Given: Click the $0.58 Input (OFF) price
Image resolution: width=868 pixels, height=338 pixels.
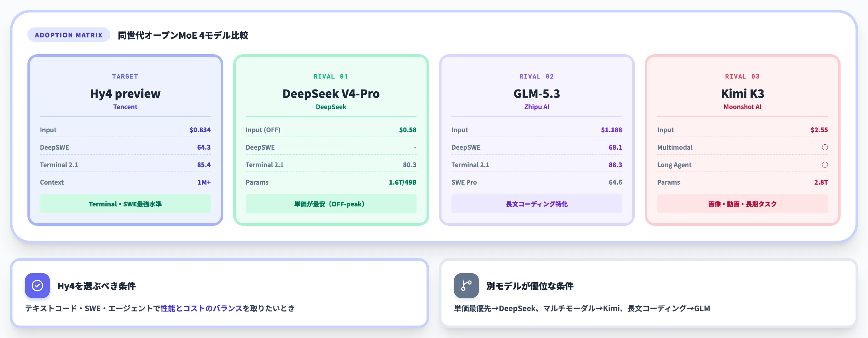Looking at the screenshot, I should (408, 130).
